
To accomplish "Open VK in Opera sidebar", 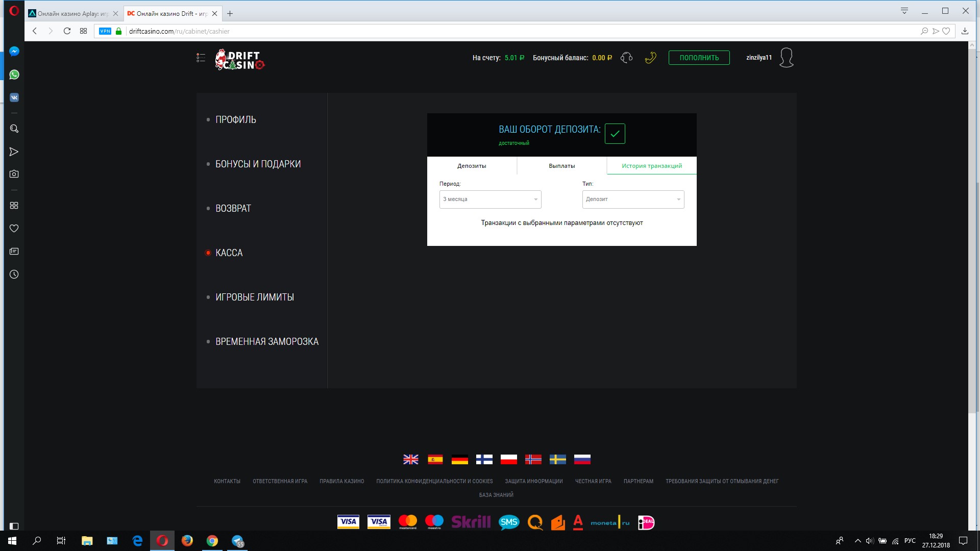I will [14, 97].
